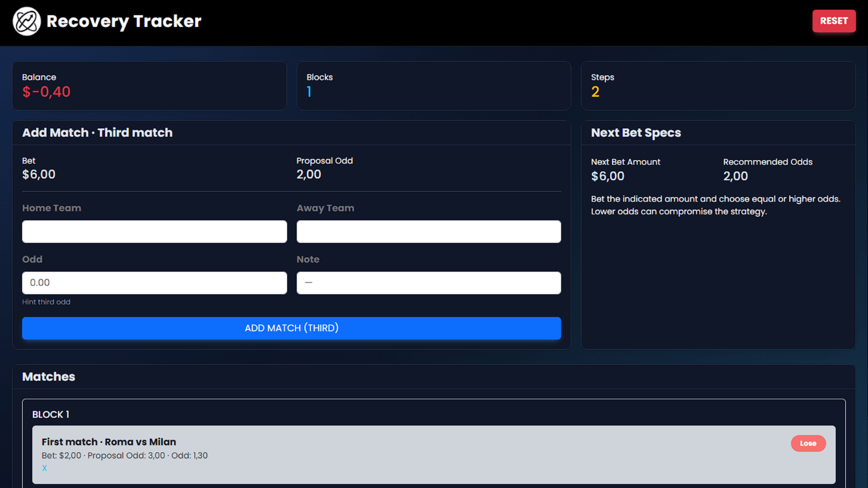Click the Recovery Tracker title text
Image resolution: width=868 pixels, height=488 pixels.
[124, 21]
